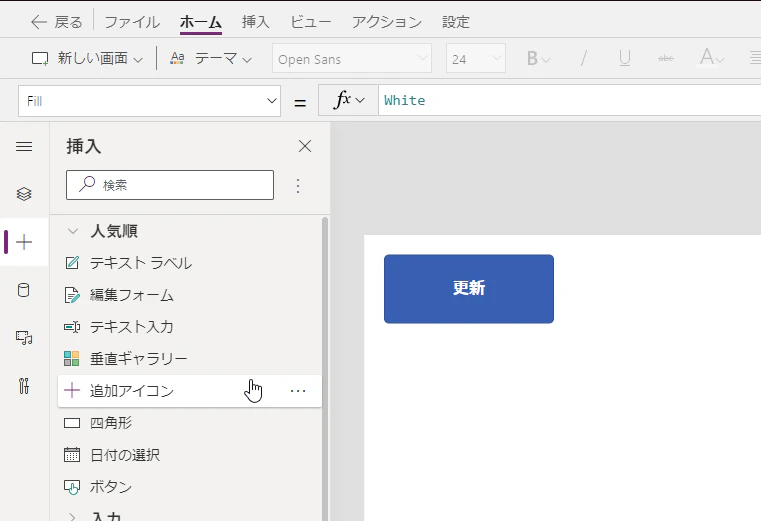
Task: Toggle strikethrough formatting
Action: [x=666, y=59]
